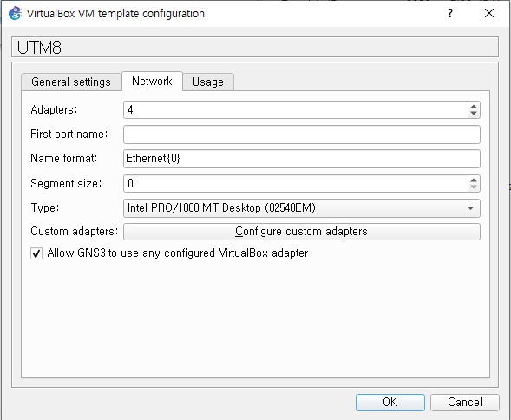Close the VirtualBox VM template configuration dialog
Viewport: 511px width, 420px height.
click(489, 13)
